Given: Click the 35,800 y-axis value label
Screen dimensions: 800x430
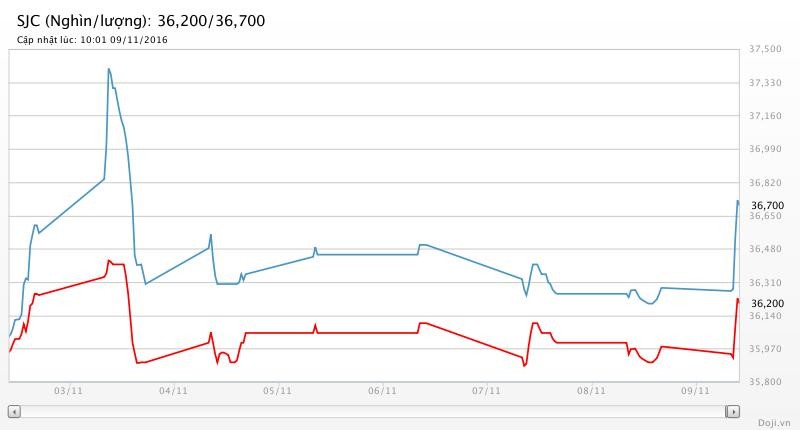Looking at the screenshot, I should (x=767, y=382).
